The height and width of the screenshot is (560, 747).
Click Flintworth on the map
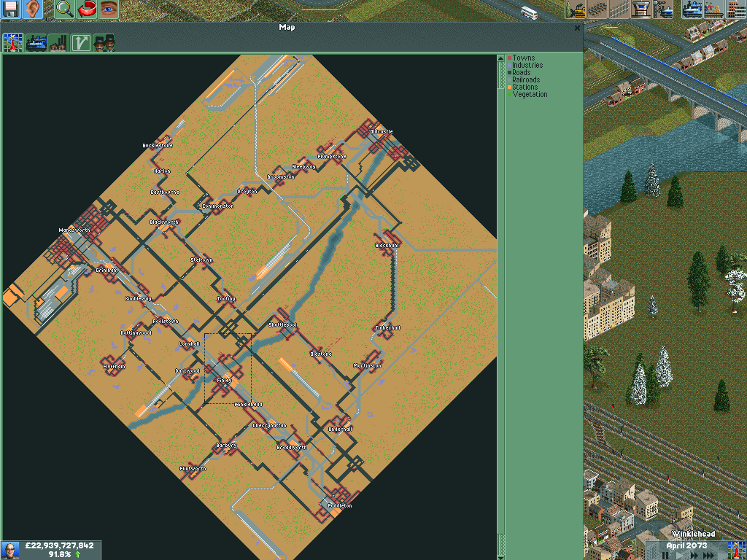tap(193, 469)
